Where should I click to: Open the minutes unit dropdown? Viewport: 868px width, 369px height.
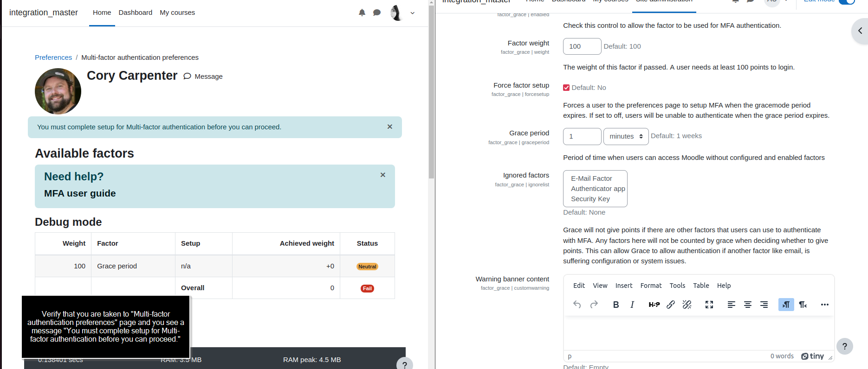626,136
